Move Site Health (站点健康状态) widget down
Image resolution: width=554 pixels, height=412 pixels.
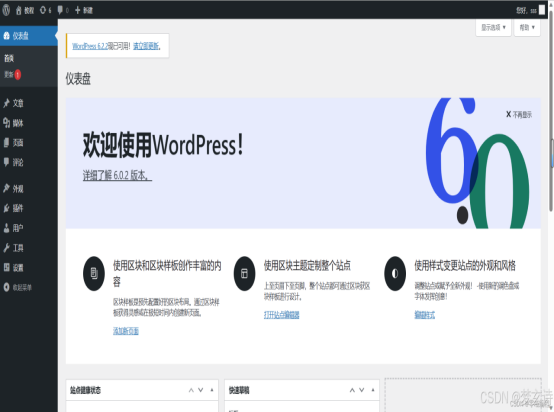(x=201, y=390)
